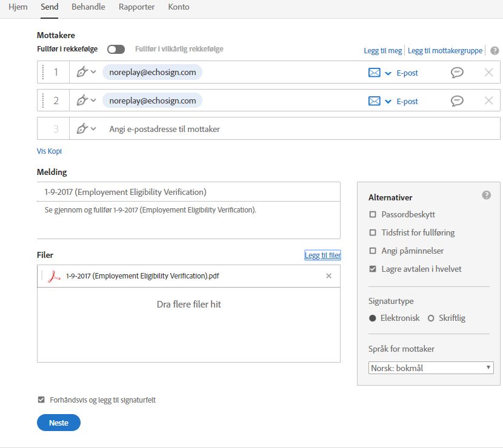Enable the Passordbeskytt checkbox
503x448 pixels.
pyautogui.click(x=373, y=214)
